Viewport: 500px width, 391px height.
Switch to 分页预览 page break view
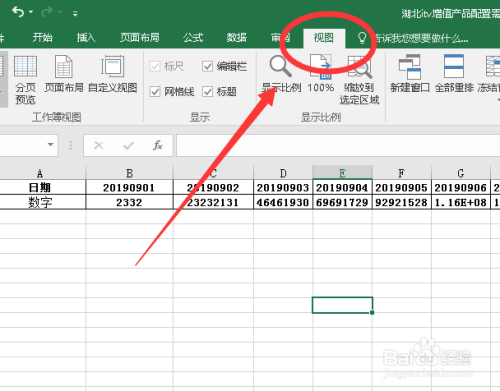25,80
